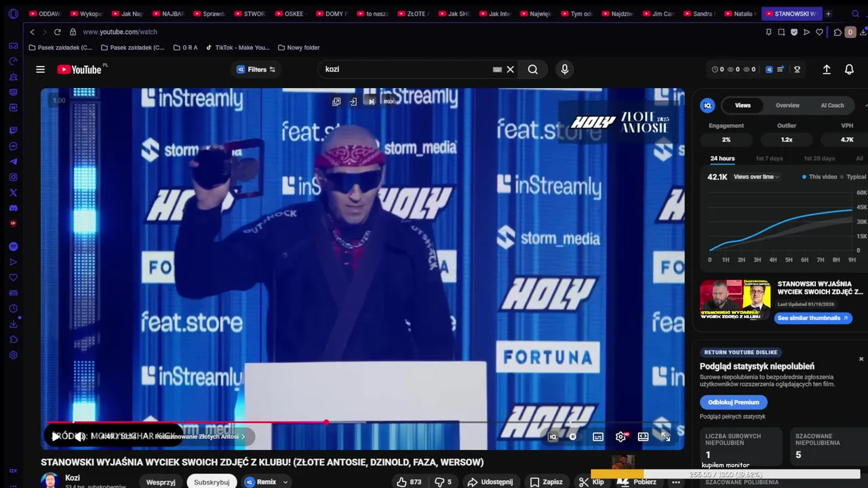868x488 pixels.
Task: Toggle the autoplay switch in player controls
Action: tap(573, 436)
